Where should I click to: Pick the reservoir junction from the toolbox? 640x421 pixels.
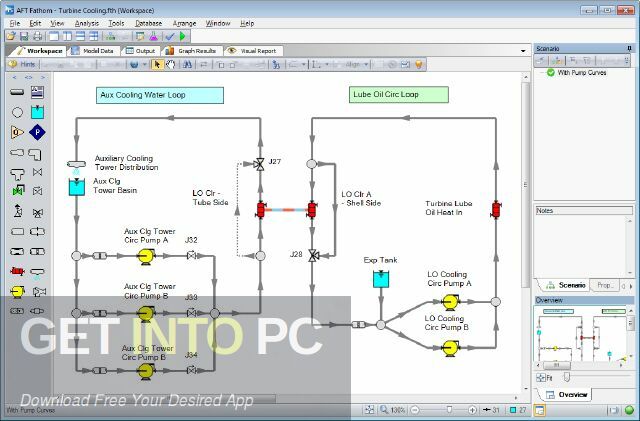click(x=37, y=112)
